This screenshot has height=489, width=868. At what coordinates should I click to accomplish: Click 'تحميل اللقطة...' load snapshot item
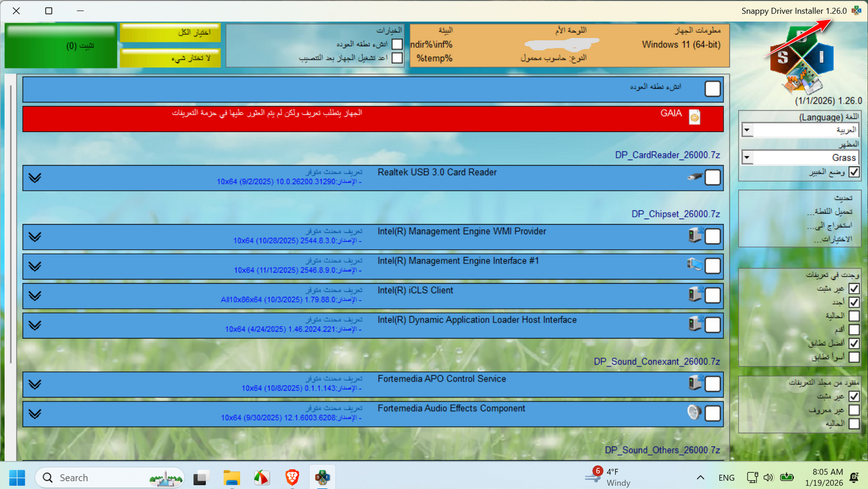coord(830,212)
